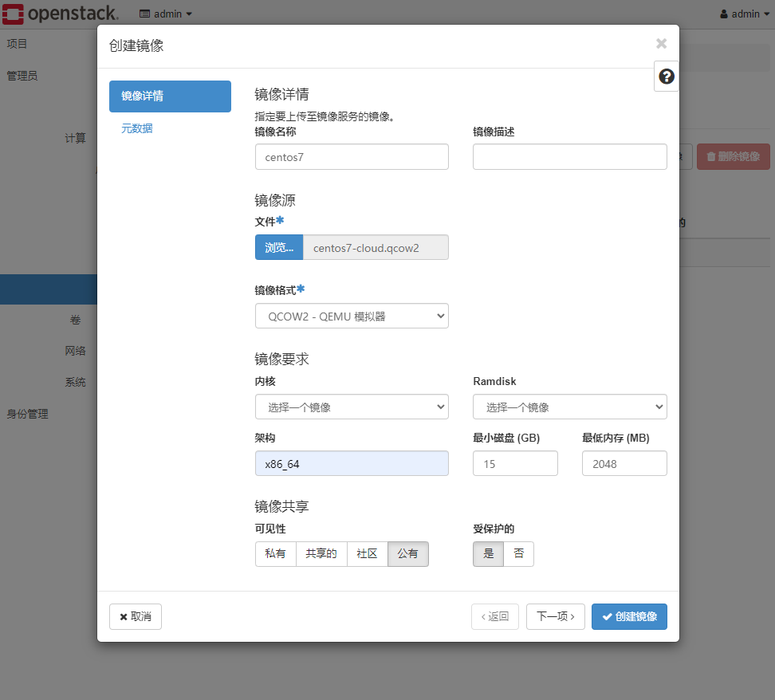This screenshot has width=775, height=700.
Task: Open the admin project dropdown in header
Action: tap(166, 14)
